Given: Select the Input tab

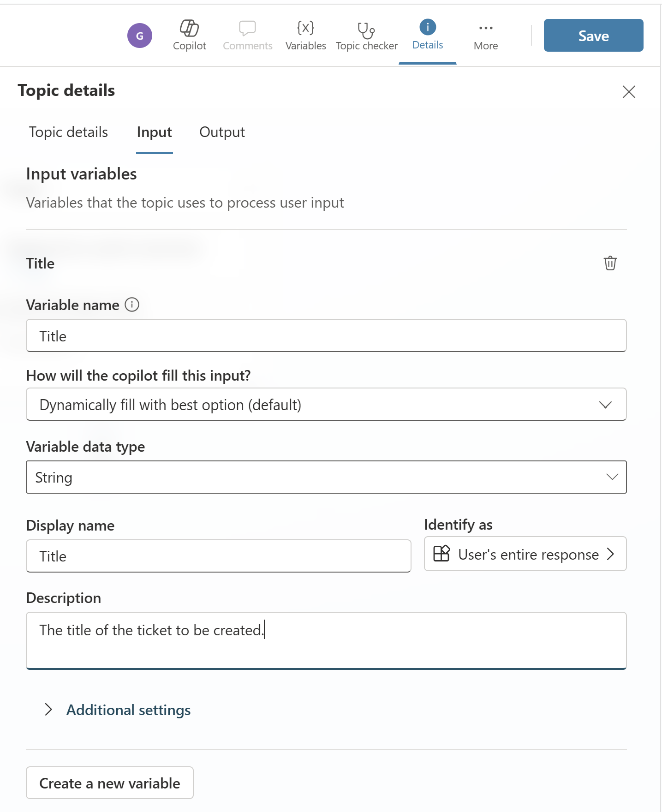Looking at the screenshot, I should [154, 132].
